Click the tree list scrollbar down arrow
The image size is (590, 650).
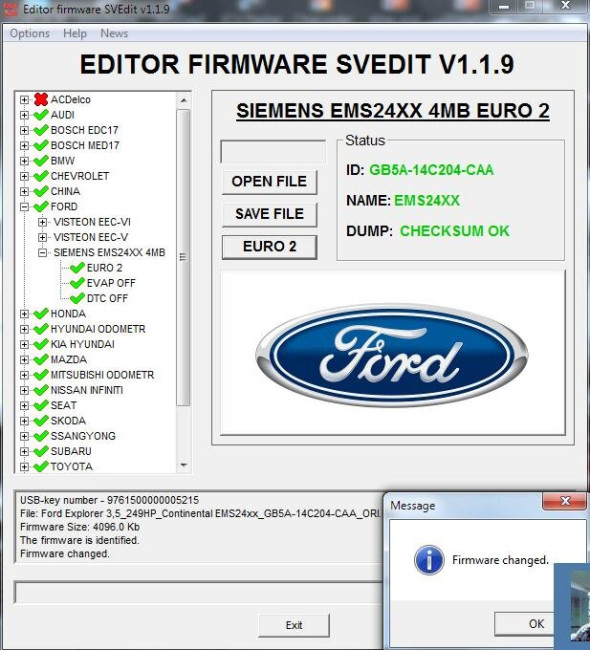184,466
